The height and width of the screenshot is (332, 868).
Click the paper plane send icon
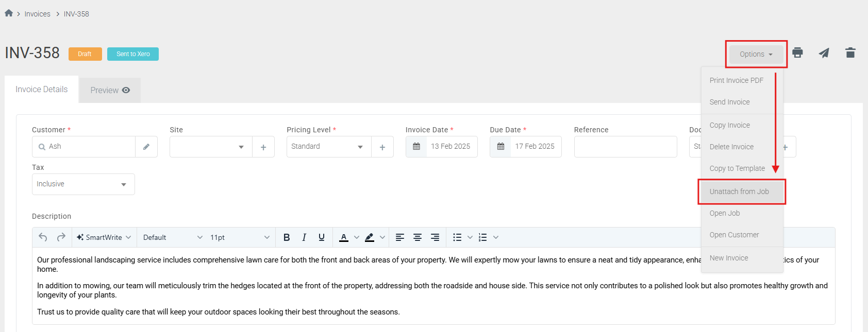click(824, 53)
